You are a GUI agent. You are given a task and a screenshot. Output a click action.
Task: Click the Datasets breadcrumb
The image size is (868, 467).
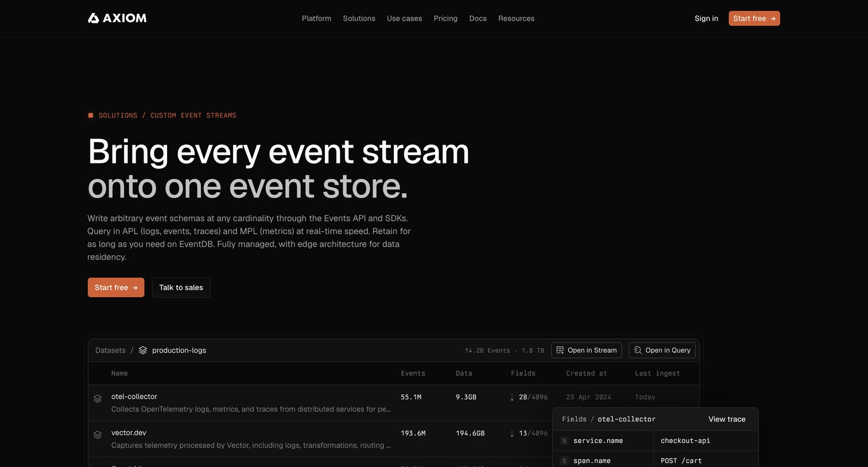(x=110, y=351)
